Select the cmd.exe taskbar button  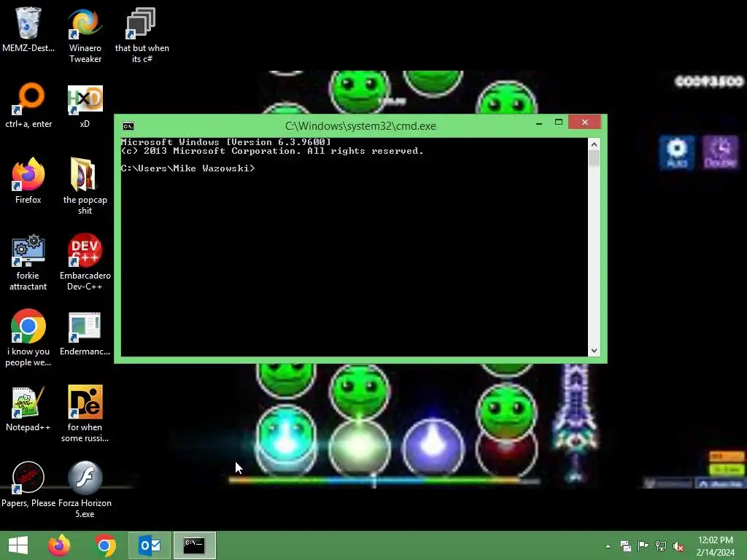tap(194, 545)
